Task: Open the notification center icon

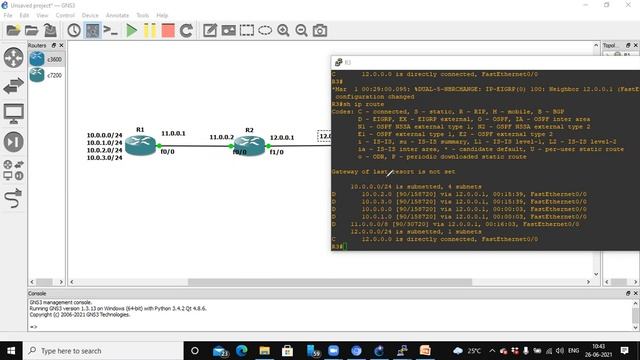Action: pos(624,351)
